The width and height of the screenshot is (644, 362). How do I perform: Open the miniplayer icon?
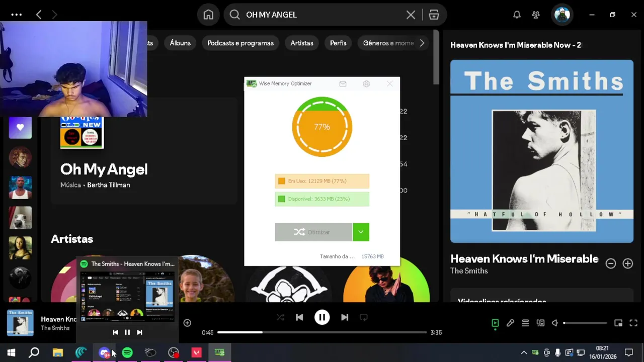(x=618, y=323)
